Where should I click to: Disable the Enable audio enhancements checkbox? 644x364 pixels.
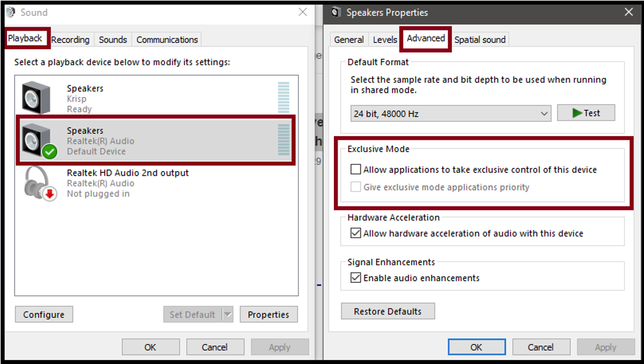click(x=356, y=278)
